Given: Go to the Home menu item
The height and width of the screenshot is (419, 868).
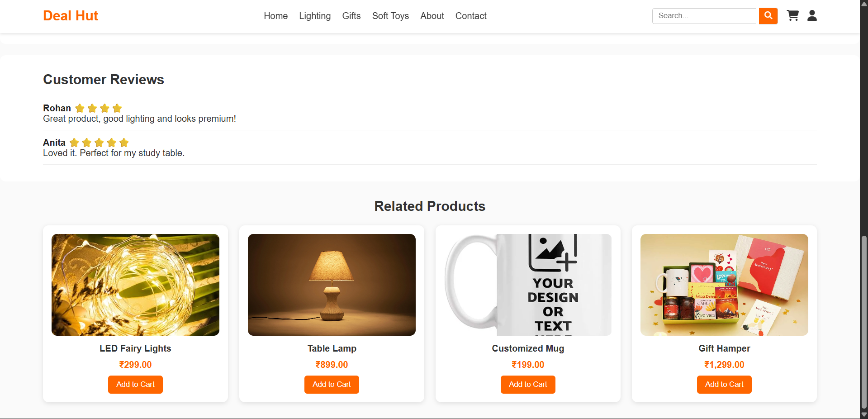Looking at the screenshot, I should 275,16.
